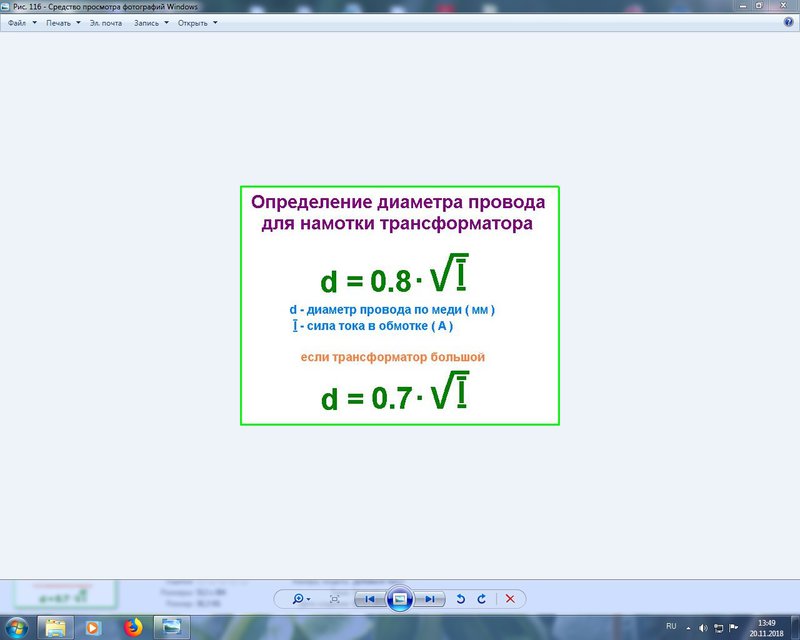Image resolution: width=800 pixels, height=640 pixels.
Task: Open Windows Explorer from the taskbar
Action: pyautogui.click(x=56, y=627)
